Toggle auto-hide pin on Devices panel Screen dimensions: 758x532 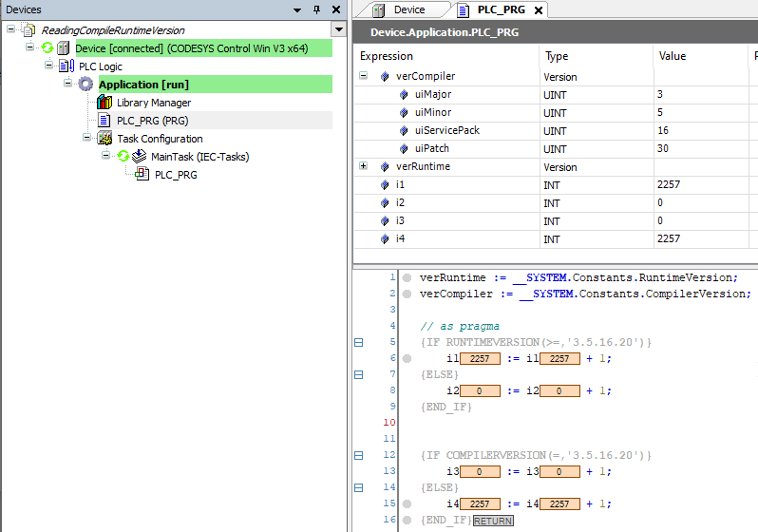(x=317, y=9)
